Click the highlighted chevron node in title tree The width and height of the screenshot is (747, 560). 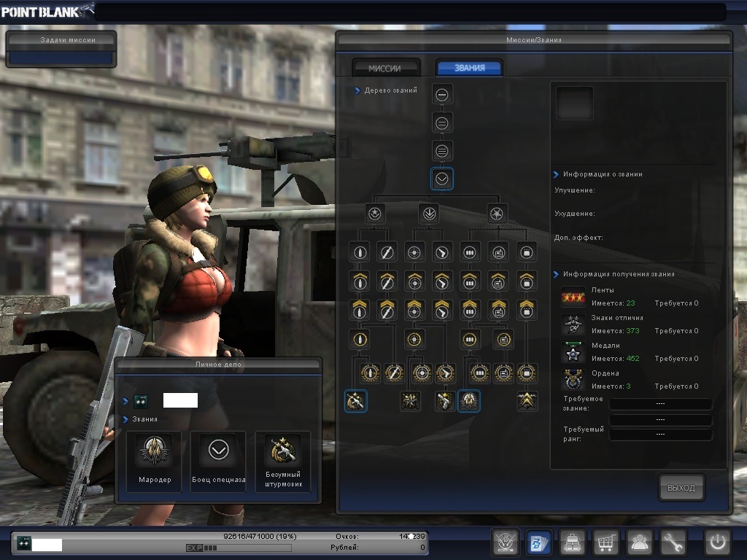(442, 179)
